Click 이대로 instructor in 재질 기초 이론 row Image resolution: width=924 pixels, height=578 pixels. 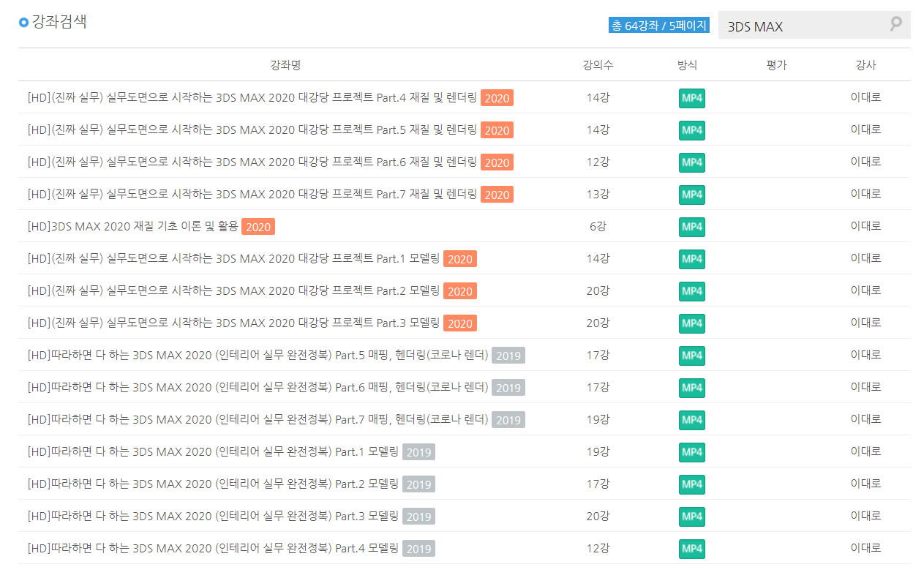click(x=865, y=226)
